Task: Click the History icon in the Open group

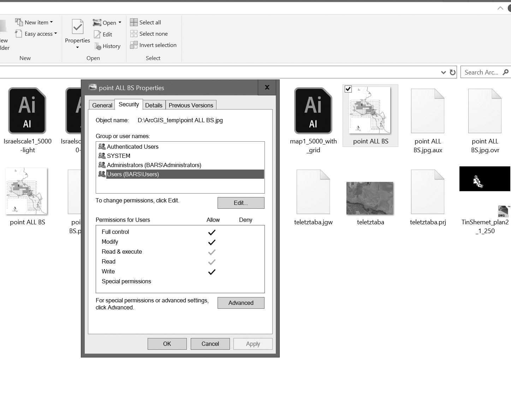Action: coord(98,46)
